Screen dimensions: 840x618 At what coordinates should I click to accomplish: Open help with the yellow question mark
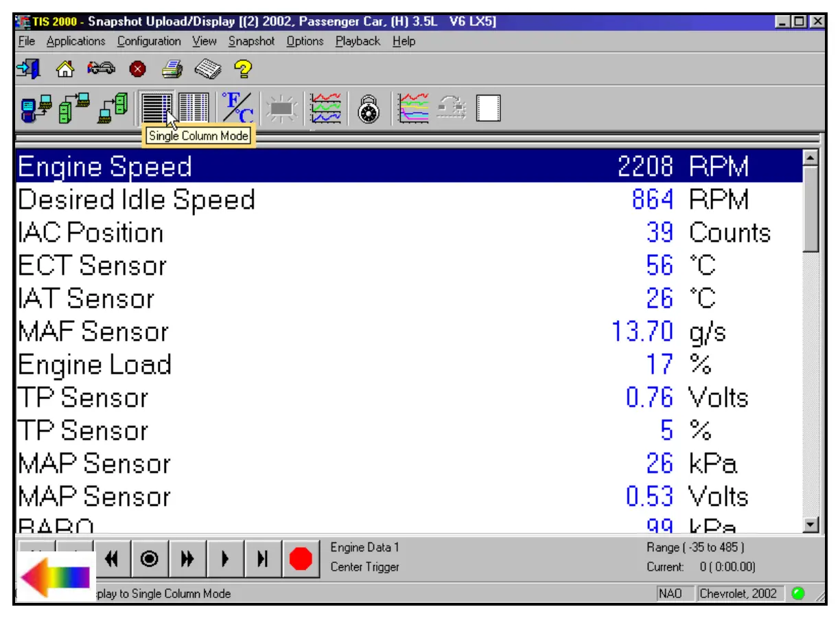pyautogui.click(x=243, y=69)
